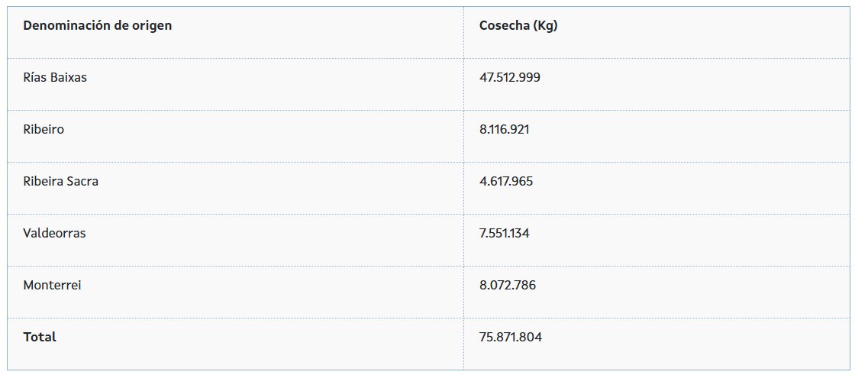Click the 'Denominación de origen' column header

98,26
